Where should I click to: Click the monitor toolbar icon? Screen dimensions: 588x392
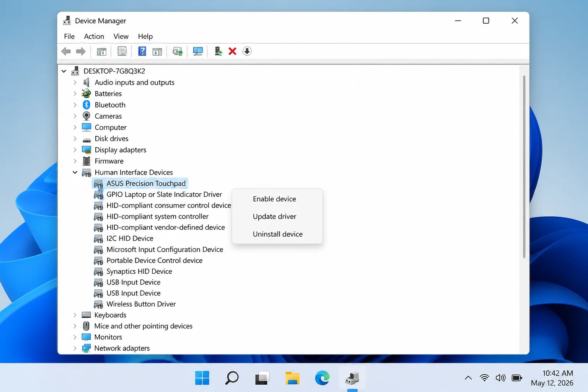point(198,51)
